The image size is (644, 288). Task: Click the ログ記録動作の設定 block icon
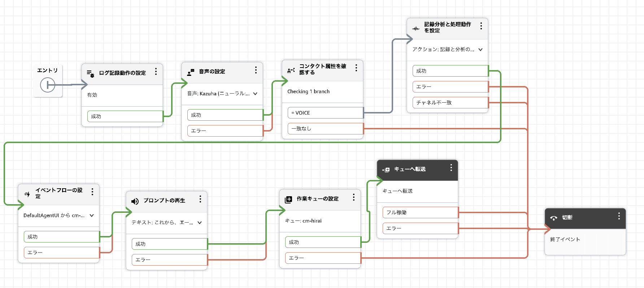[90, 74]
